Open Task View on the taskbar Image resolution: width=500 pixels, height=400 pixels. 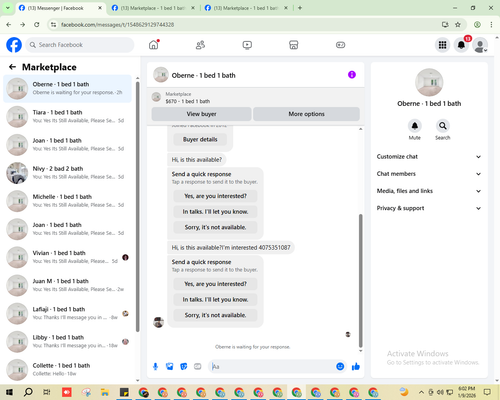pyautogui.click(x=47, y=392)
